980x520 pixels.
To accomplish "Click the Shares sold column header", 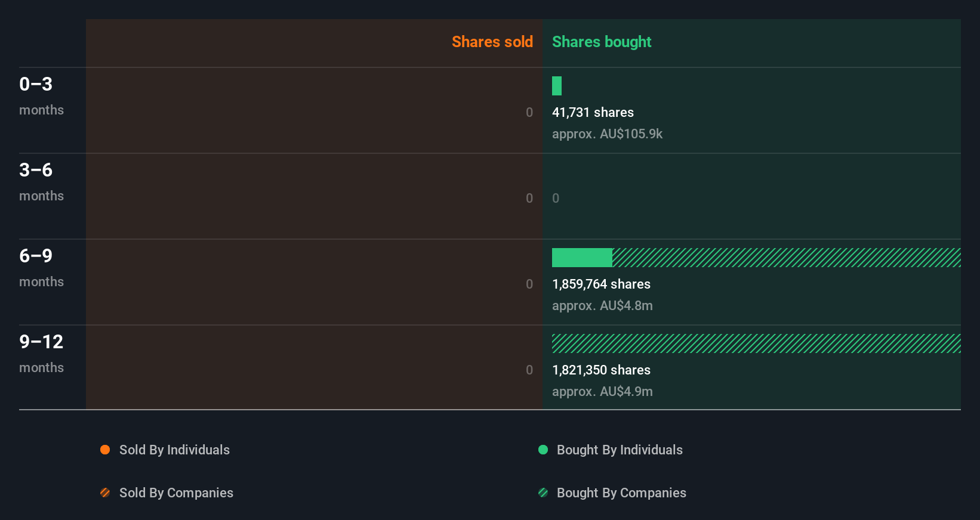I will (x=492, y=42).
